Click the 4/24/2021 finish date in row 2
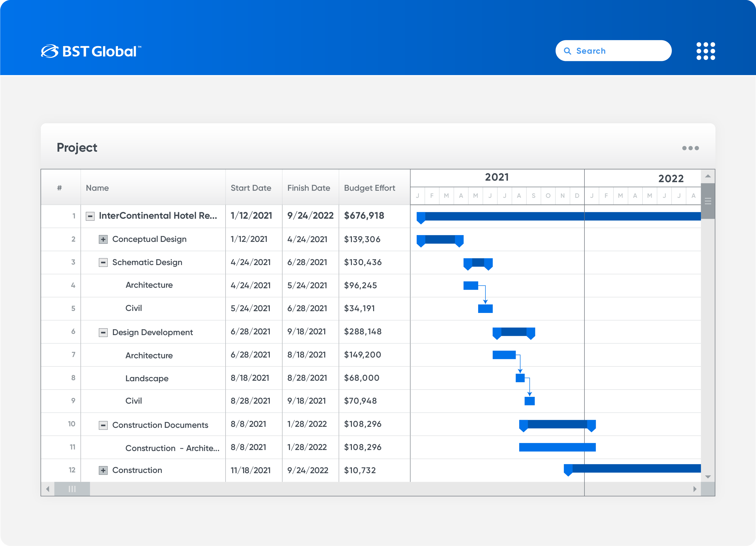 coord(307,239)
